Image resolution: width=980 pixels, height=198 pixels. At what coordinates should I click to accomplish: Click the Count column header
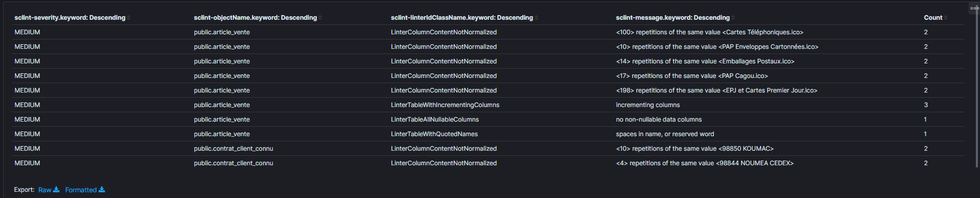click(933, 18)
